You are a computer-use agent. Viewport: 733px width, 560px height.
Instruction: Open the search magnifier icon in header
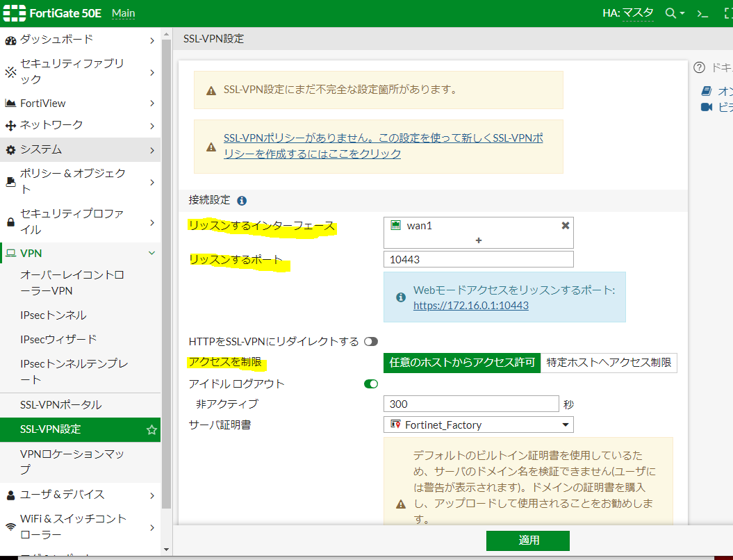(x=670, y=13)
